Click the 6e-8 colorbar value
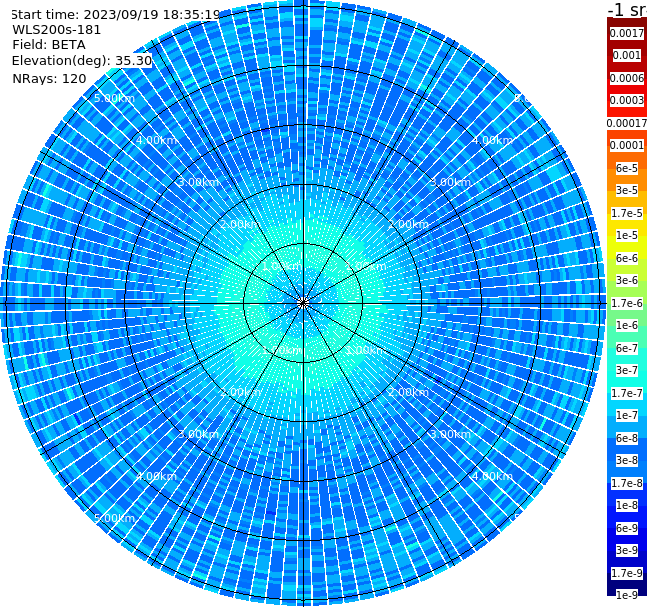This screenshot has width=647, height=607. (627, 438)
